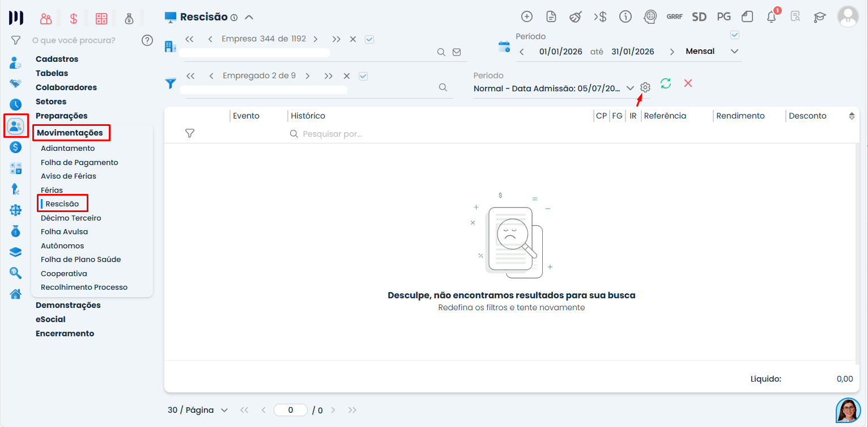Viewport: 868px width, 427px height.
Task: Toggle the Empregado filter checkbox
Action: coord(363,76)
